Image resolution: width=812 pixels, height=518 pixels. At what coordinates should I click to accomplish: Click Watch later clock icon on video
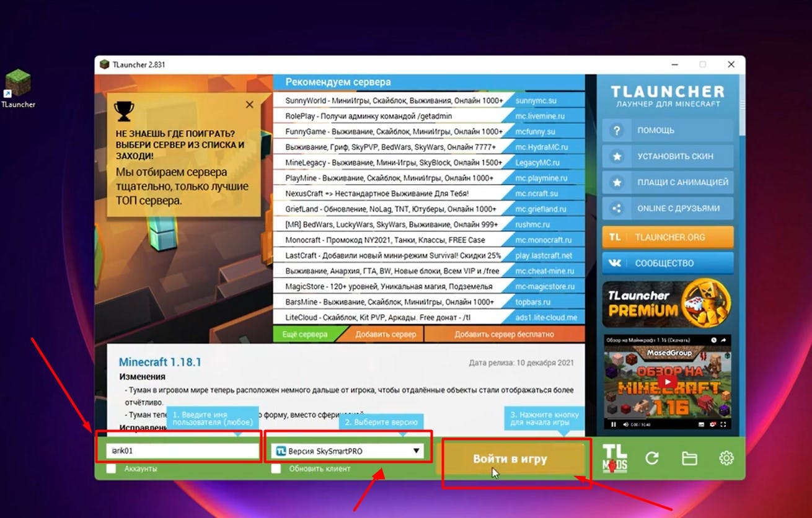pyautogui.click(x=713, y=340)
